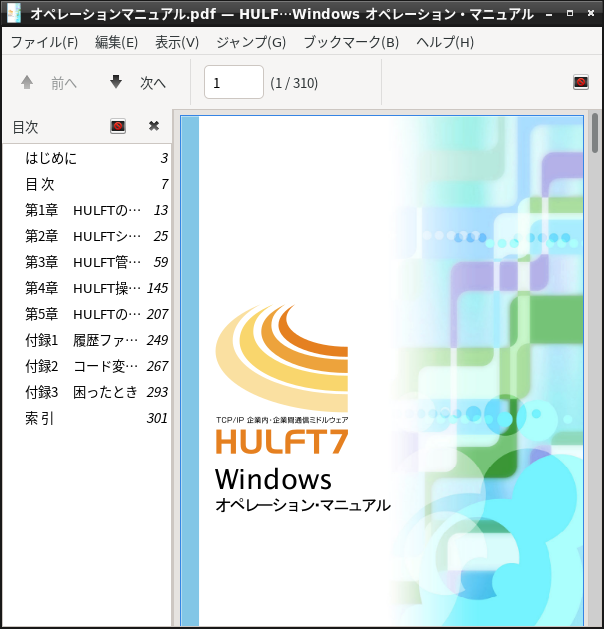604x629 pixels.
Task: Open the ブックマーク(B) menu
Action: click(351, 42)
